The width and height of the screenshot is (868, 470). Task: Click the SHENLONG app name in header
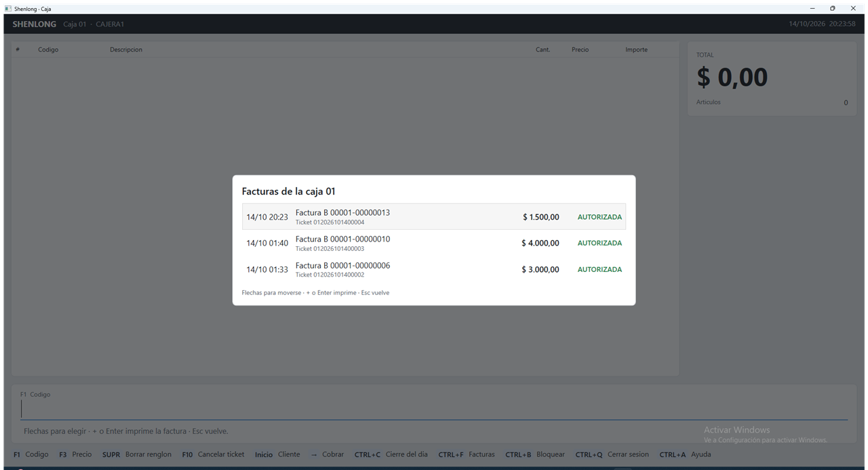tap(35, 24)
